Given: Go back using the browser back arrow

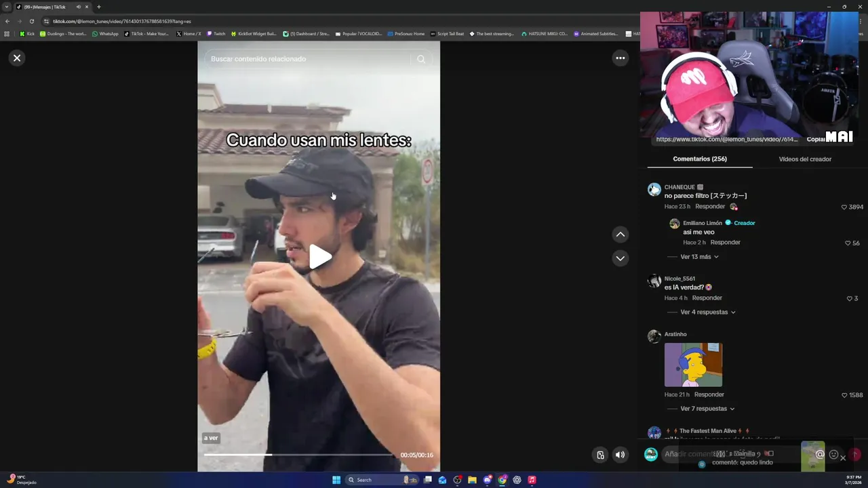Looking at the screenshot, I should point(7,21).
